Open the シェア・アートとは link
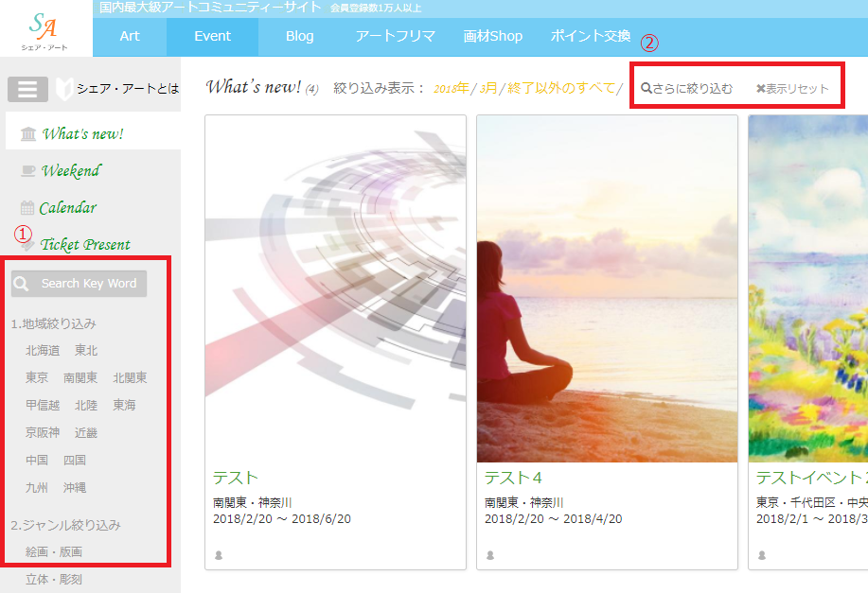 [x=128, y=89]
